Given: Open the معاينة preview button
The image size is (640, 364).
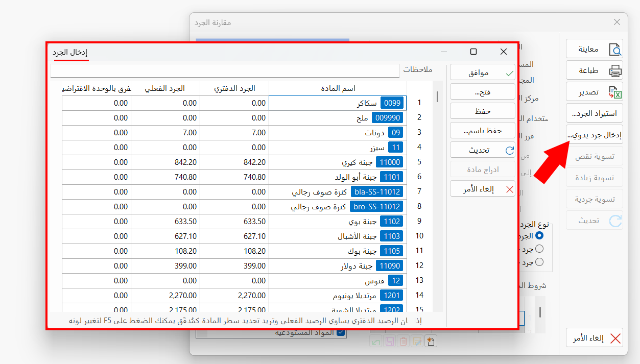Looking at the screenshot, I should coord(595,50).
